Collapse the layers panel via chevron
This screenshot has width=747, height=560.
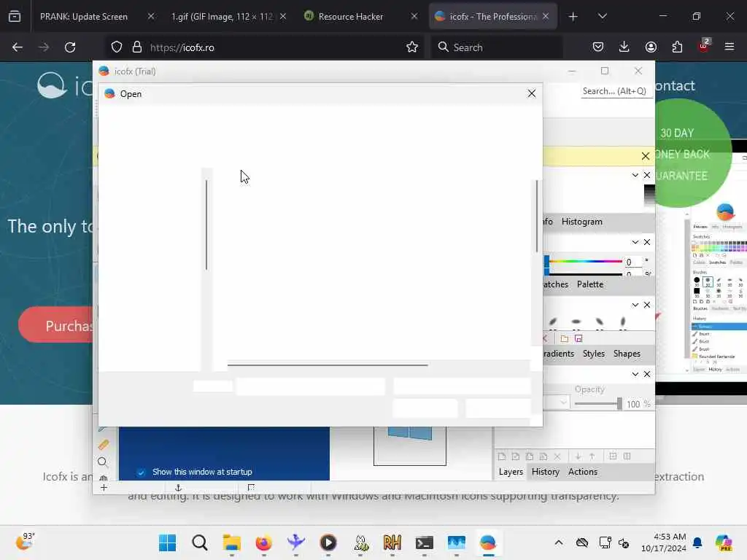coord(635,374)
